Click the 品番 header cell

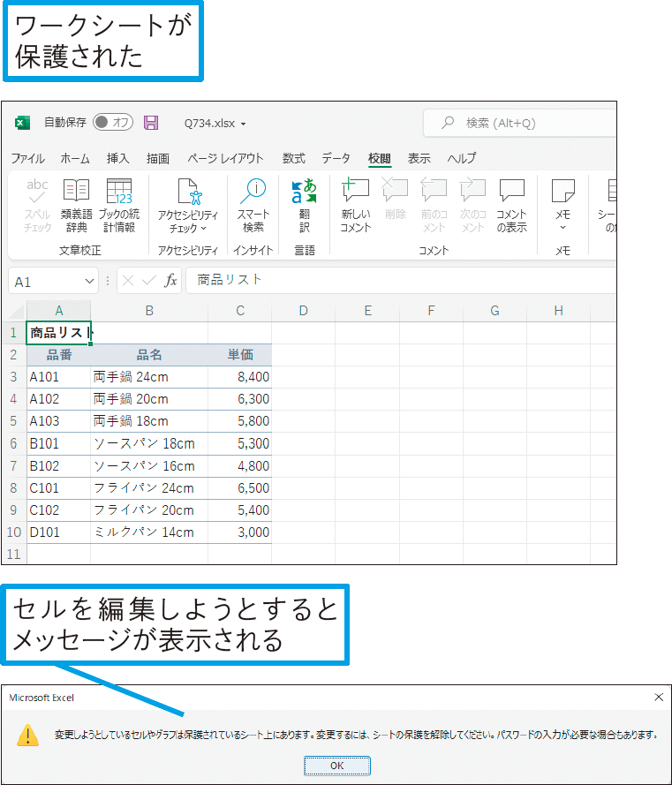[58, 355]
